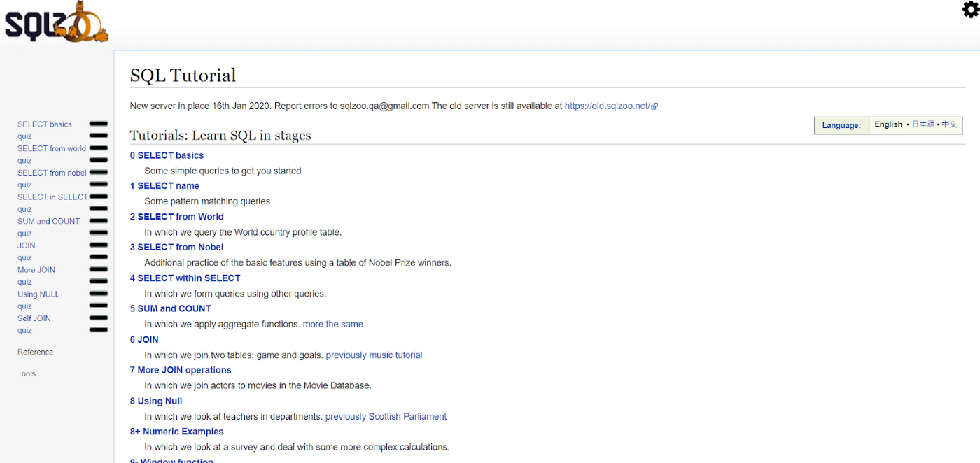Open the quiz under sidebar JOIN

24,257
